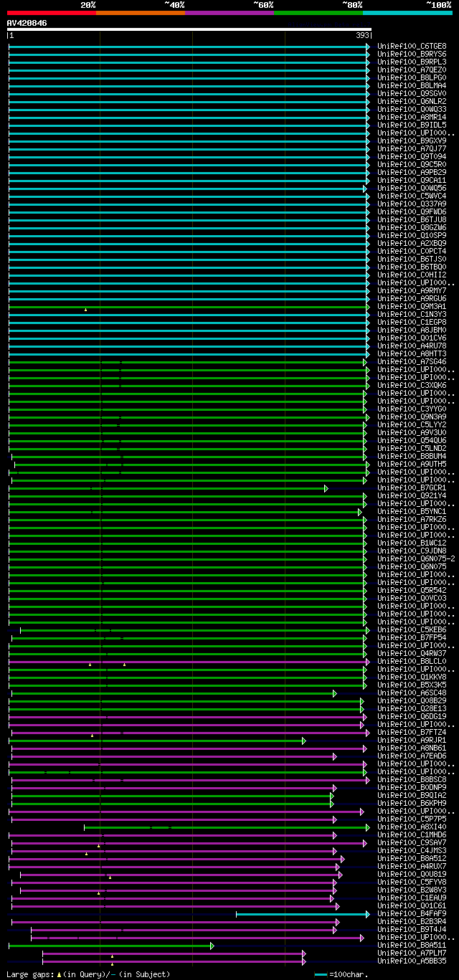Click the short cyan B4FAF9 alignment bar
Viewport: 459px width, 980px height.
click(x=301, y=914)
